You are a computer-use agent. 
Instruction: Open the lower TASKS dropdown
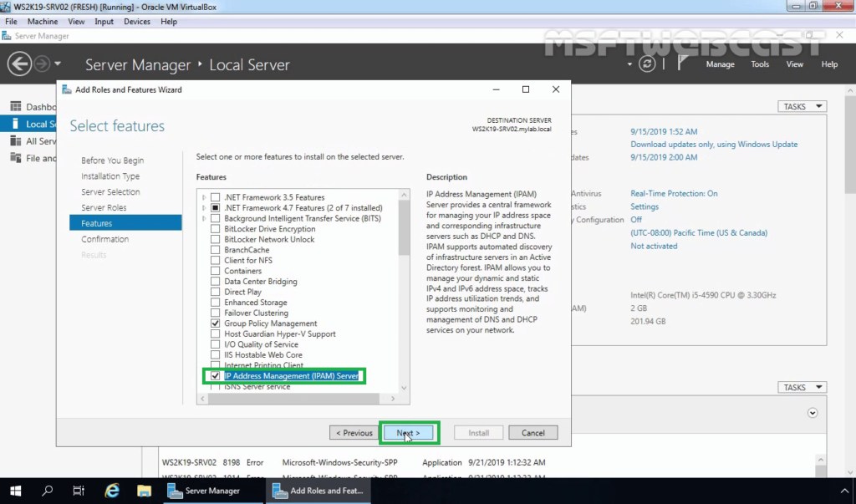point(802,387)
